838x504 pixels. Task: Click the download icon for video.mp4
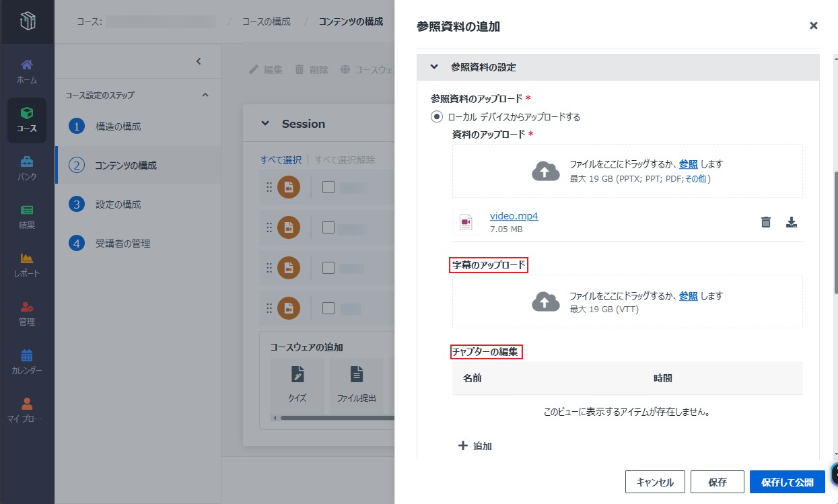(792, 221)
